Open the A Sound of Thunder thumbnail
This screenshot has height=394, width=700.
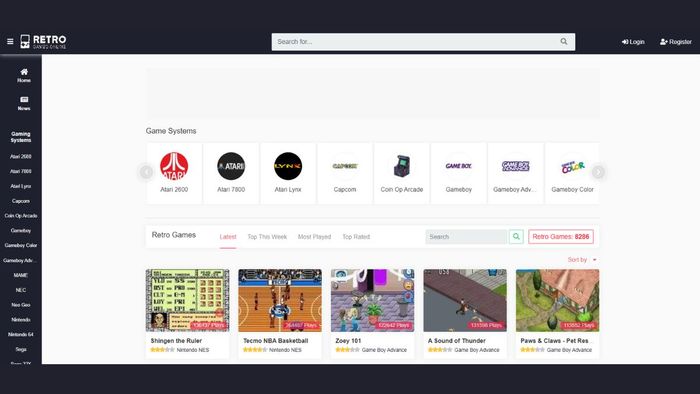click(x=465, y=300)
